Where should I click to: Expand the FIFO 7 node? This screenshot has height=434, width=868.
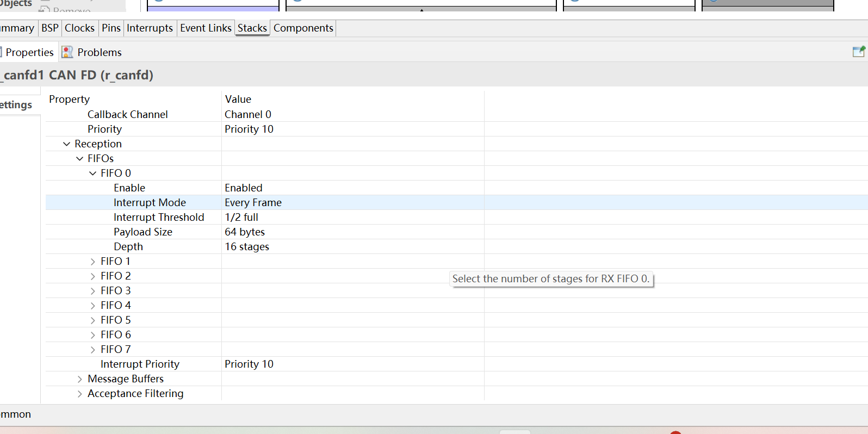point(92,350)
